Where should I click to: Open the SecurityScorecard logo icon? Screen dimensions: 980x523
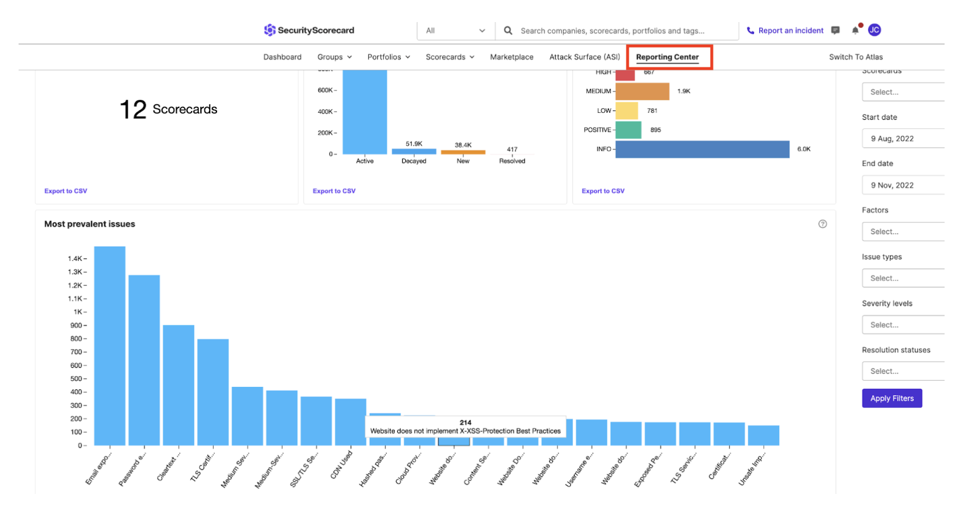tap(271, 30)
